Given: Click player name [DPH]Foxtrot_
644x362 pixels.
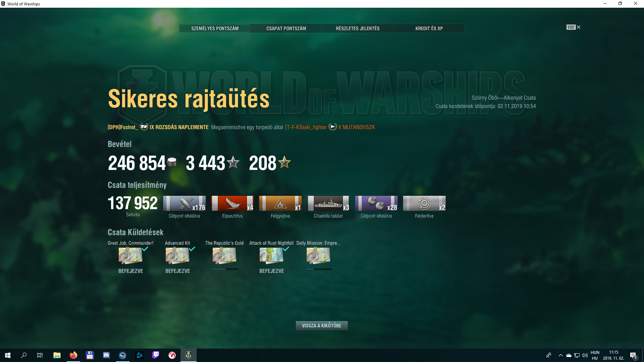Looking at the screenshot, I should point(123,127).
